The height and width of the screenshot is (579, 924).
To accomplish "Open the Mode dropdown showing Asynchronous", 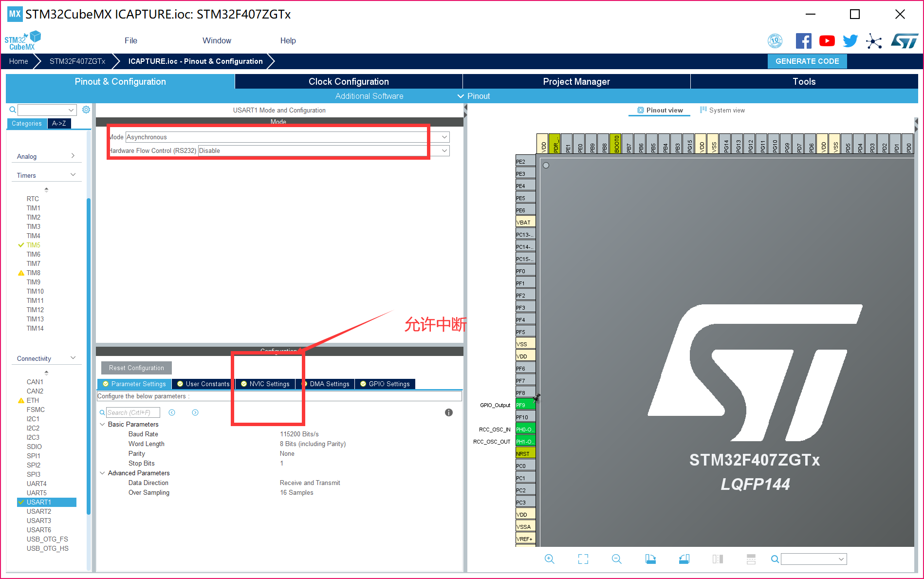I will tap(444, 137).
